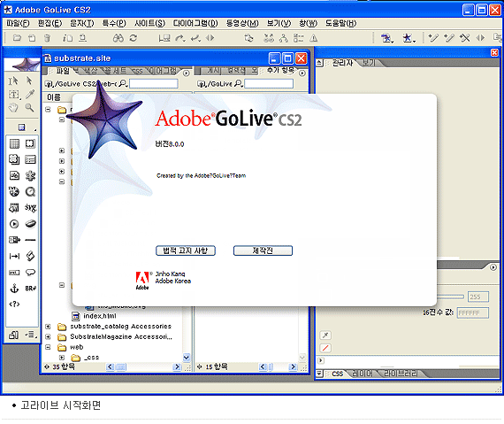Select the Layer text box tool
The image size is (504, 424).
pos(14,94)
